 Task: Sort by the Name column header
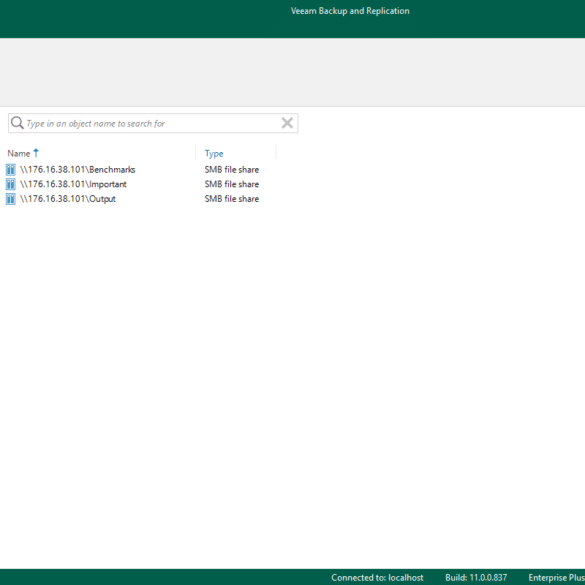point(19,153)
